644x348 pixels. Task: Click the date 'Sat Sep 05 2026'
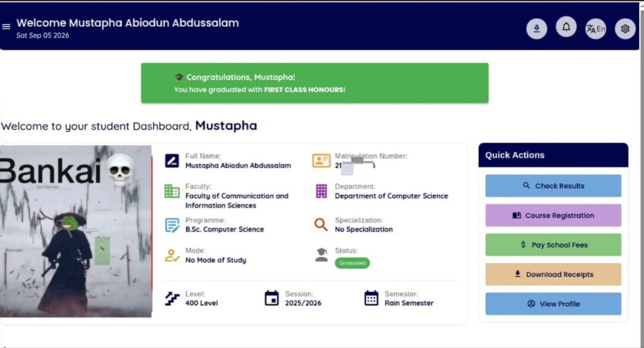(42, 36)
